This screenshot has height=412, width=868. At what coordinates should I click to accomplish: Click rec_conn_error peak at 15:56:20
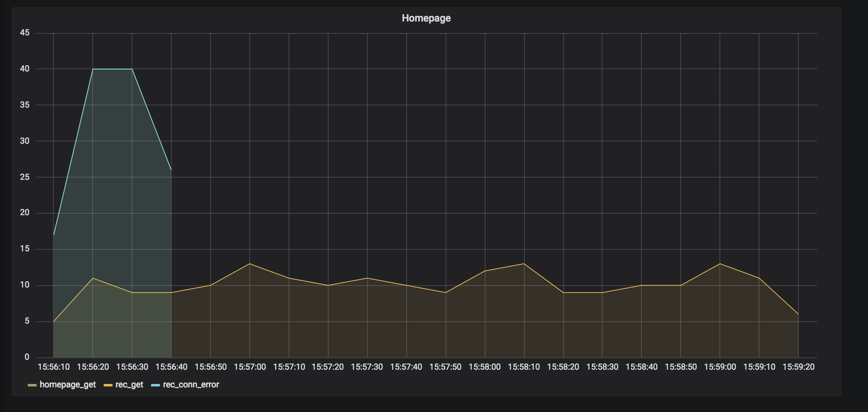93,69
